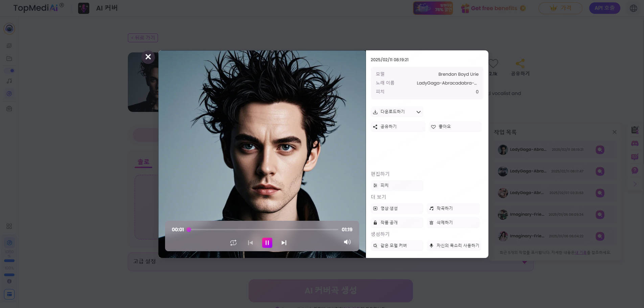The image size is (644, 308).
Task: Toggle the sidebar switch
Action: (9, 71)
